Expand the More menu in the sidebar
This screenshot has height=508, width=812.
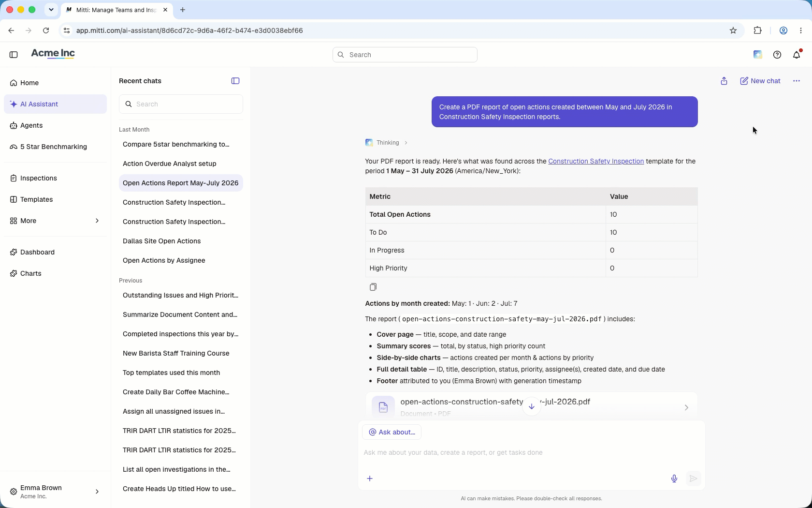tap(55, 221)
